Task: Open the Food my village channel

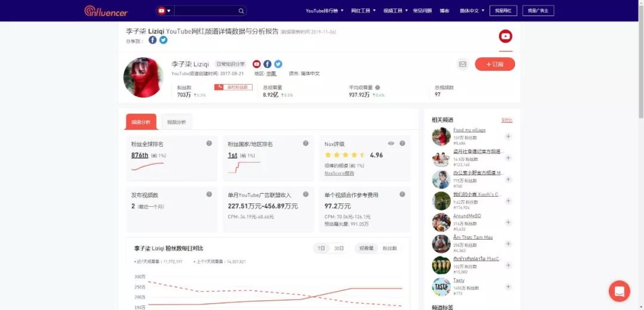Action: tap(469, 130)
